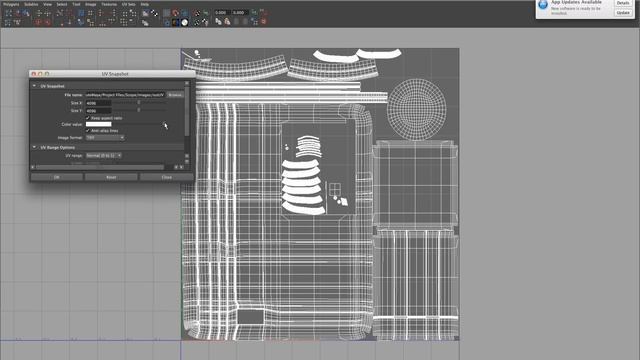Click the UV Snapshot dialog vertical scrollbar
Viewport: 640px width, 360px height.
[x=187, y=111]
